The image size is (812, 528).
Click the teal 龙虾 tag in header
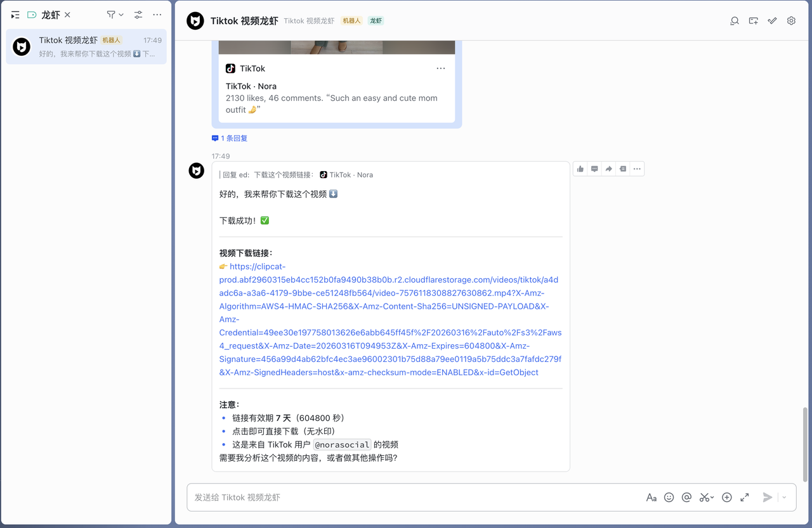point(376,21)
